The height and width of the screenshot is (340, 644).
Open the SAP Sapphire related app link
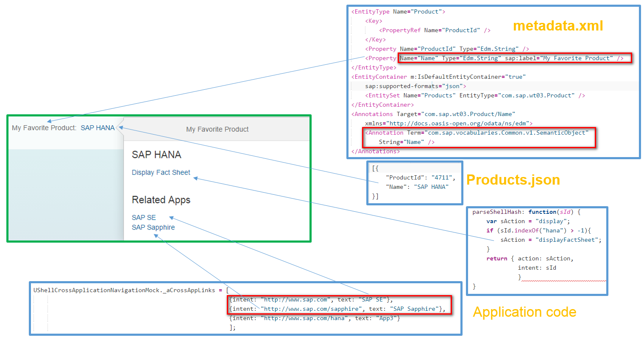[x=153, y=227]
